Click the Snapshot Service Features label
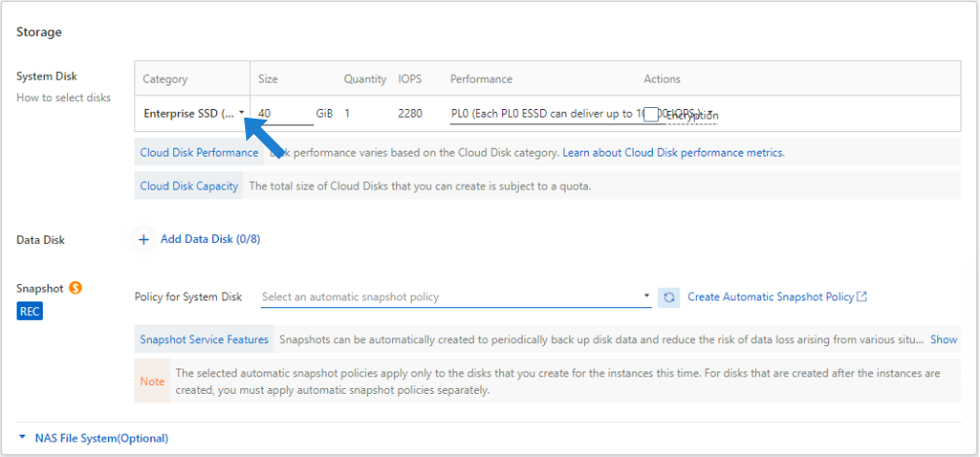The image size is (980, 457). [x=204, y=339]
